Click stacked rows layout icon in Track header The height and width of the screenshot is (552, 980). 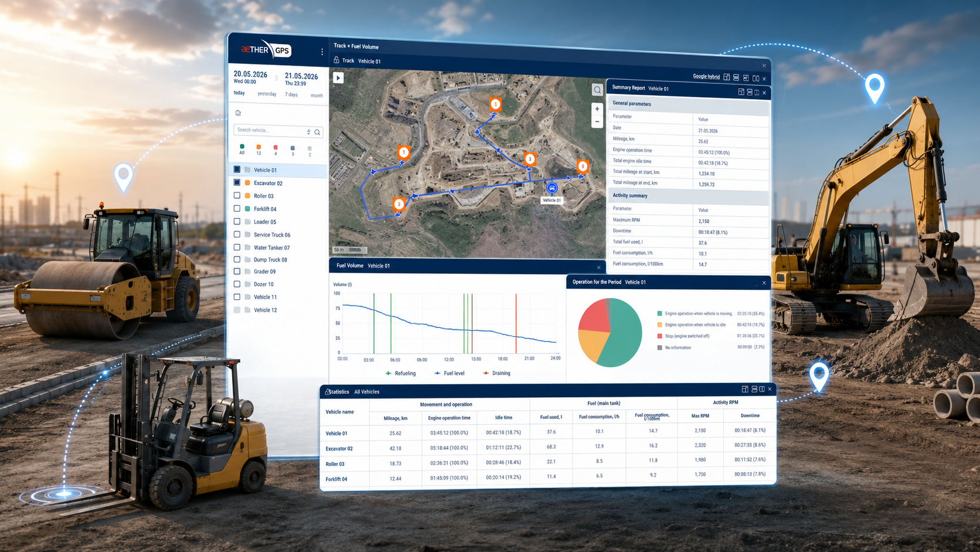pyautogui.click(x=736, y=77)
